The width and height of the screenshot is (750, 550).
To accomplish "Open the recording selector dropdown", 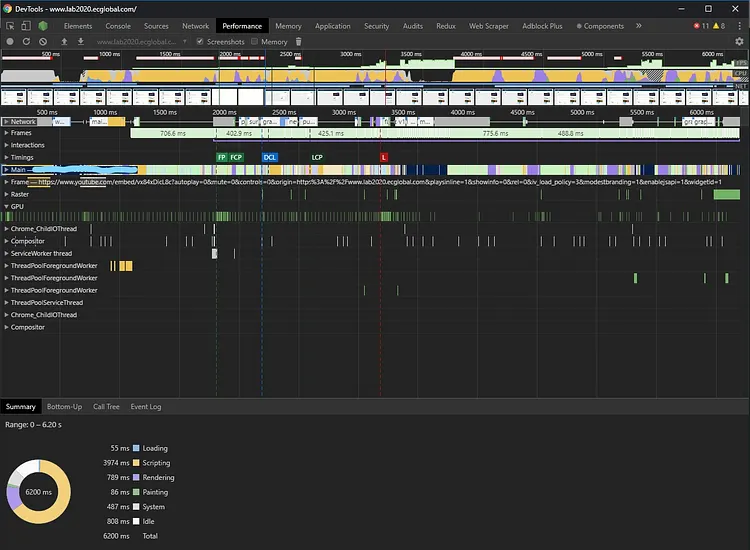I will (x=141, y=42).
